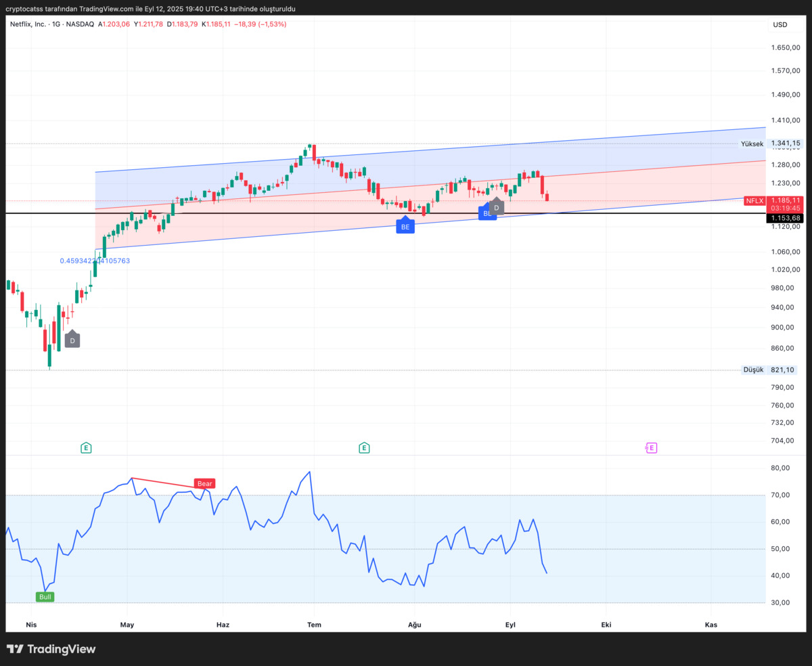The height and width of the screenshot is (666, 812).
Task: Click the Yüksek 1.341,15 high price label
Action: tap(771, 143)
